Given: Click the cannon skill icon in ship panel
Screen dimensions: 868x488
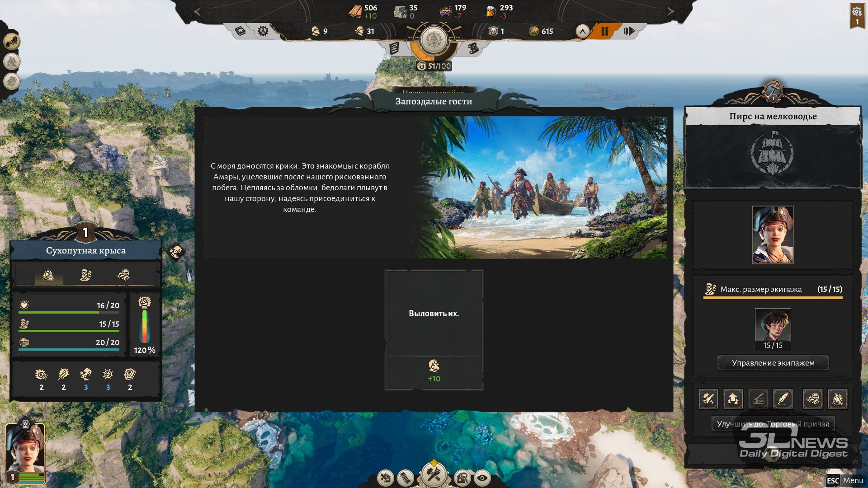Looking at the screenshot, I should [41, 374].
